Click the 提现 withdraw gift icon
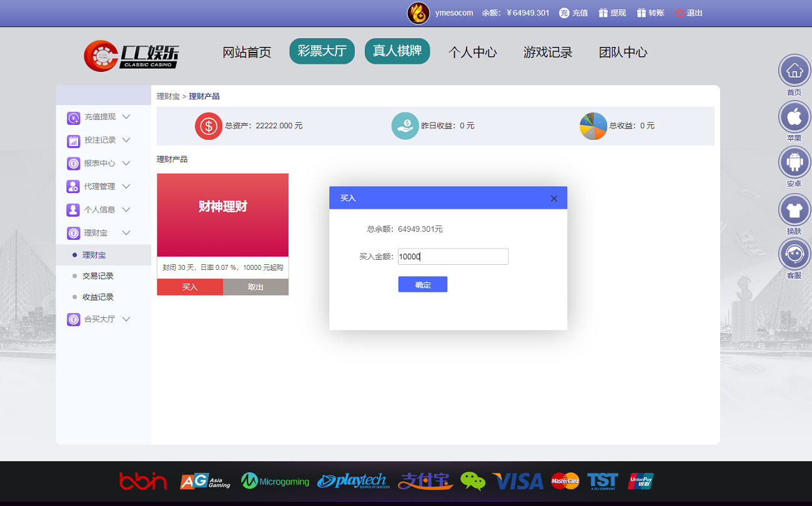Image resolution: width=812 pixels, height=506 pixels. click(x=603, y=12)
